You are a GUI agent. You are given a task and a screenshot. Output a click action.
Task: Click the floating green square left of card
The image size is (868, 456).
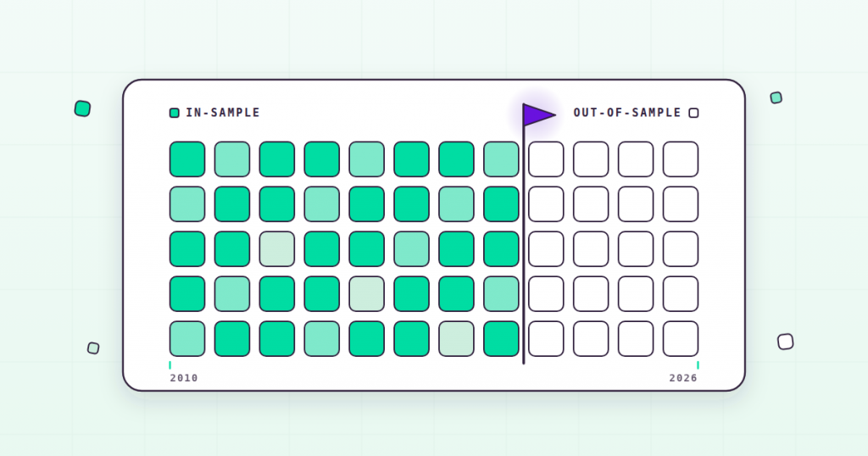tap(82, 108)
